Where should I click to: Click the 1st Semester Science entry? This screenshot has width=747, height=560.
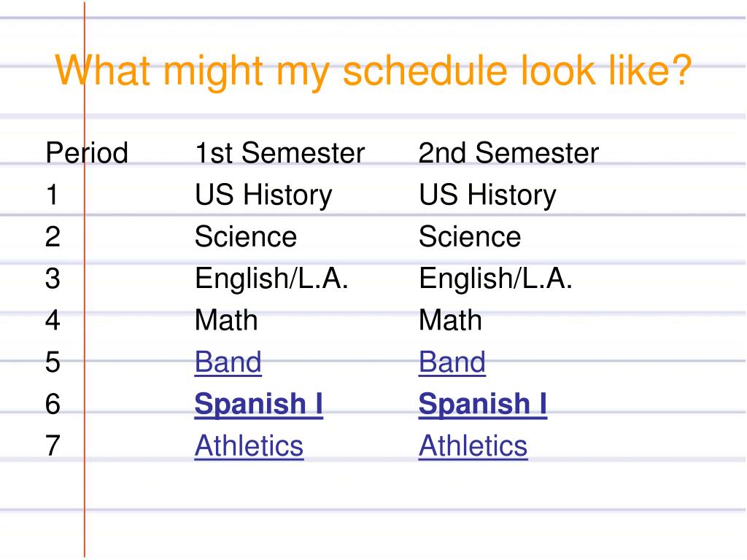click(x=246, y=237)
